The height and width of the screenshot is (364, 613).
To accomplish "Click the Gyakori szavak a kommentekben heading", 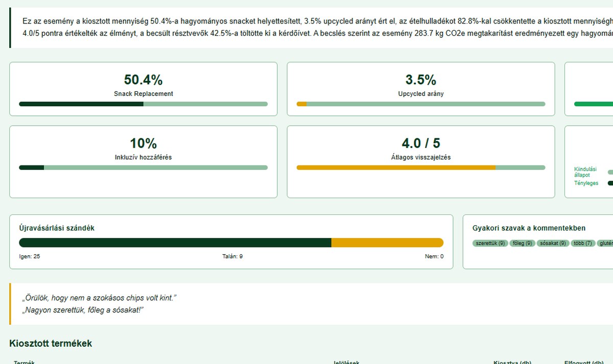I will tap(529, 228).
